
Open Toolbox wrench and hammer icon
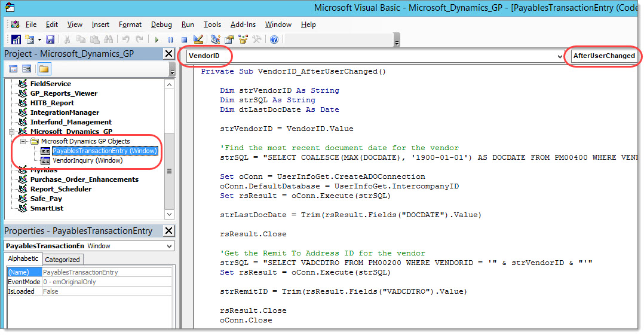[257, 39]
